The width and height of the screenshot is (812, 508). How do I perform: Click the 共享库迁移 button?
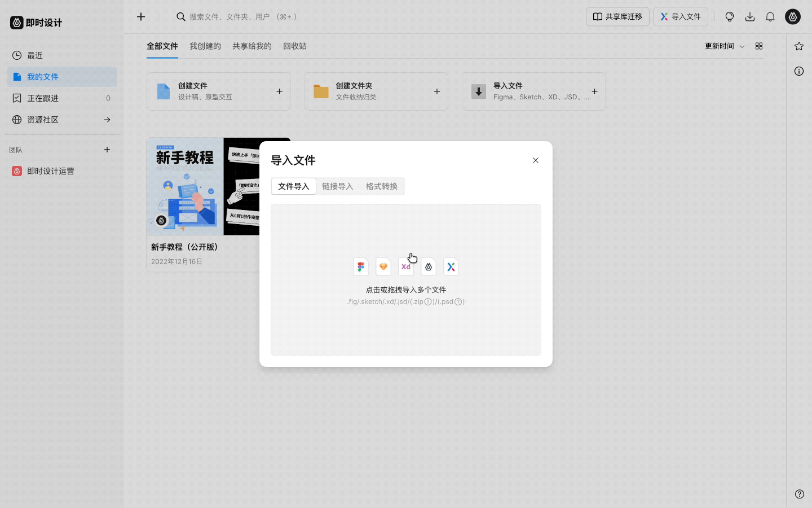pyautogui.click(x=617, y=17)
